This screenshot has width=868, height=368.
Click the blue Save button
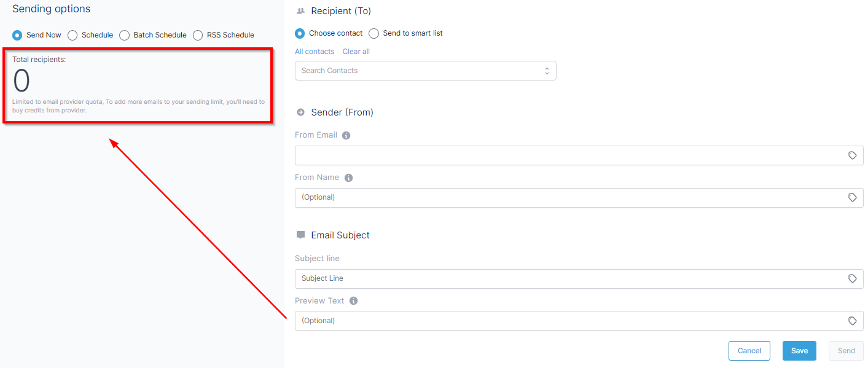pyautogui.click(x=799, y=351)
